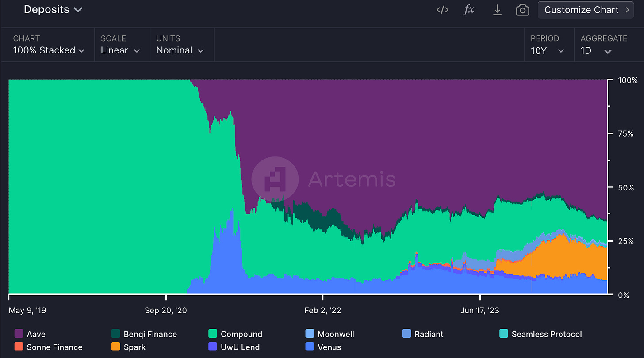Screen dimensions: 644x358
Task: Toggle the UwU Lend legend entry
Action: pos(234,347)
